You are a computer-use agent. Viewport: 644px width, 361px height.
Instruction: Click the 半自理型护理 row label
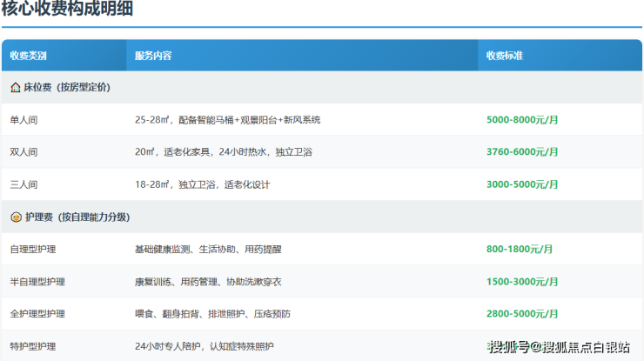pyautogui.click(x=37, y=282)
